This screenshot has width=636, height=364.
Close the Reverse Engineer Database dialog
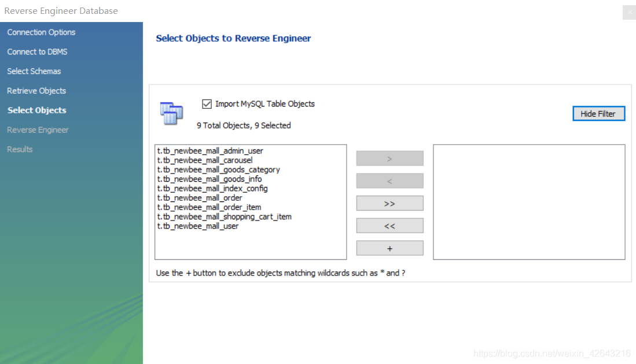coord(630,12)
